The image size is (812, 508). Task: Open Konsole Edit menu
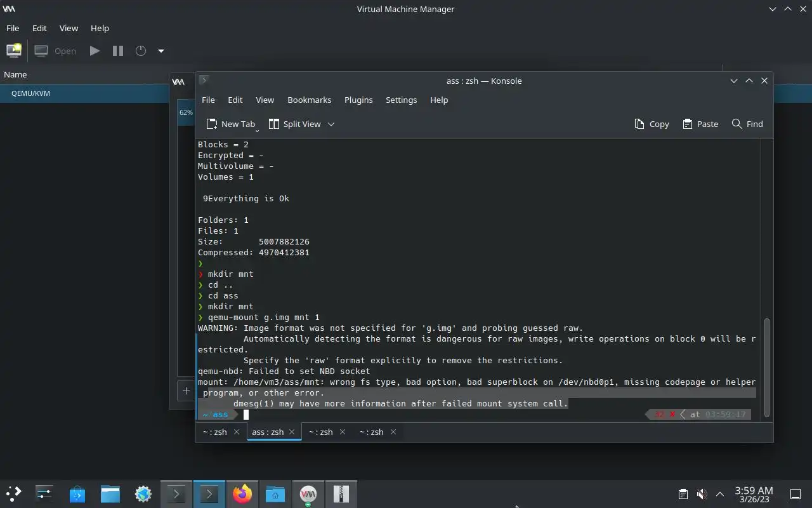pyautogui.click(x=235, y=100)
